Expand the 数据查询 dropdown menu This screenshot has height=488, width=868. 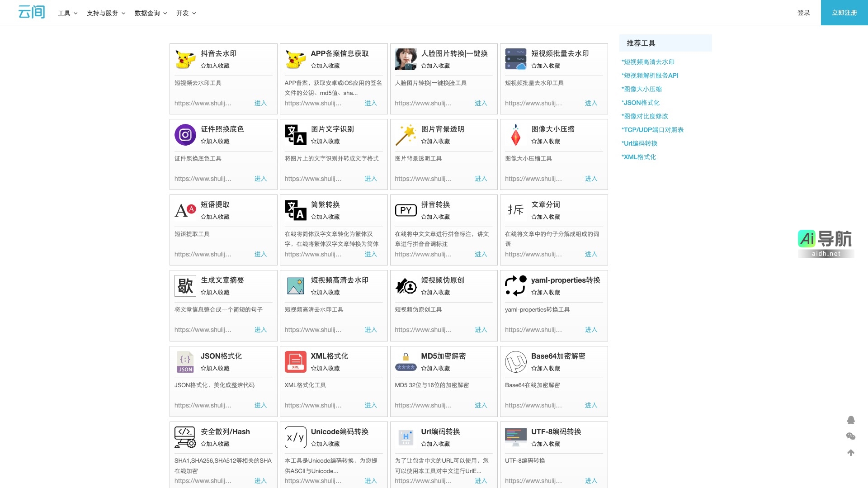151,13
